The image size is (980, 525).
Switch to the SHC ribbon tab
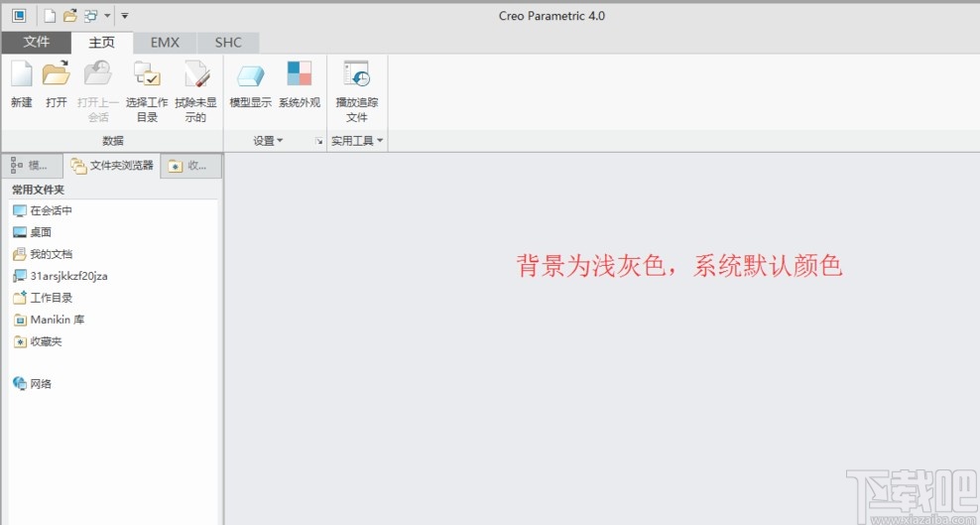[228, 43]
